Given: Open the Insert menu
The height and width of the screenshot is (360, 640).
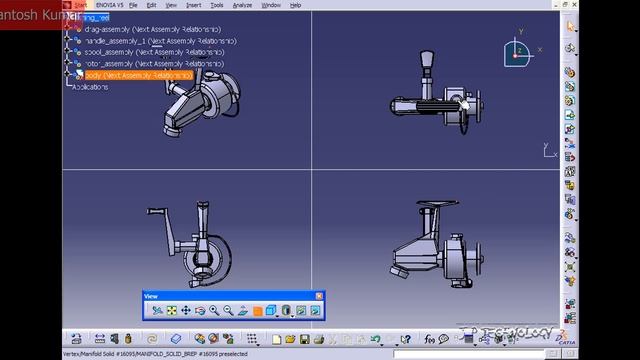Looking at the screenshot, I should pyautogui.click(x=193, y=5).
